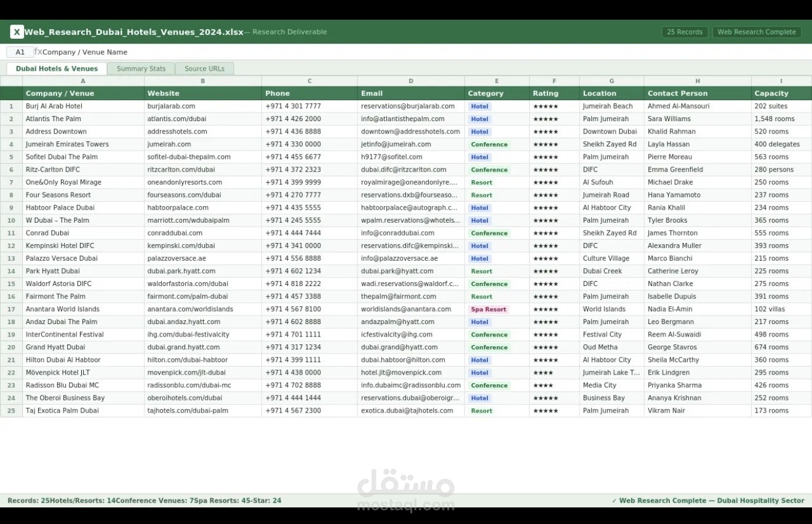Click the Web Research Complete button
The image size is (812, 524).
click(757, 32)
